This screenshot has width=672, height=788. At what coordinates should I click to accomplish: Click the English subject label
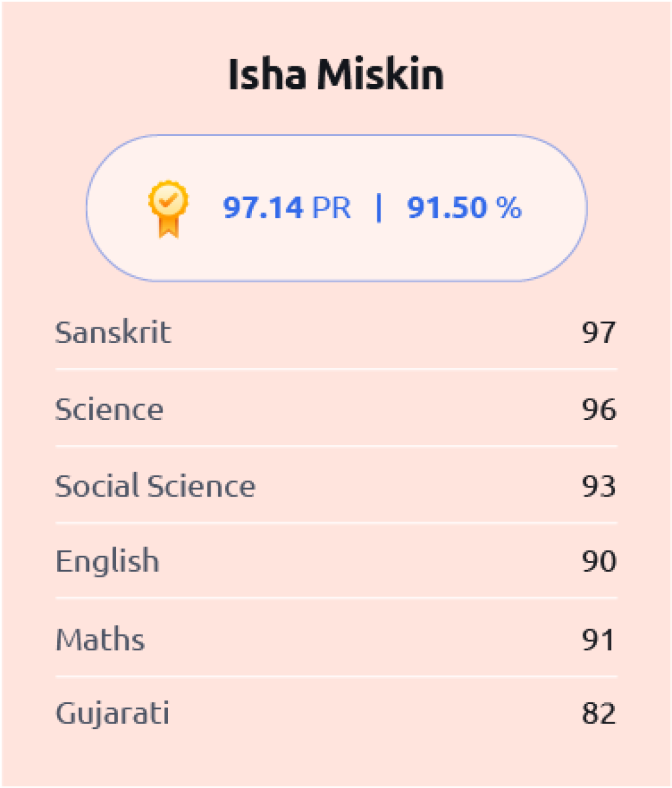tap(107, 562)
